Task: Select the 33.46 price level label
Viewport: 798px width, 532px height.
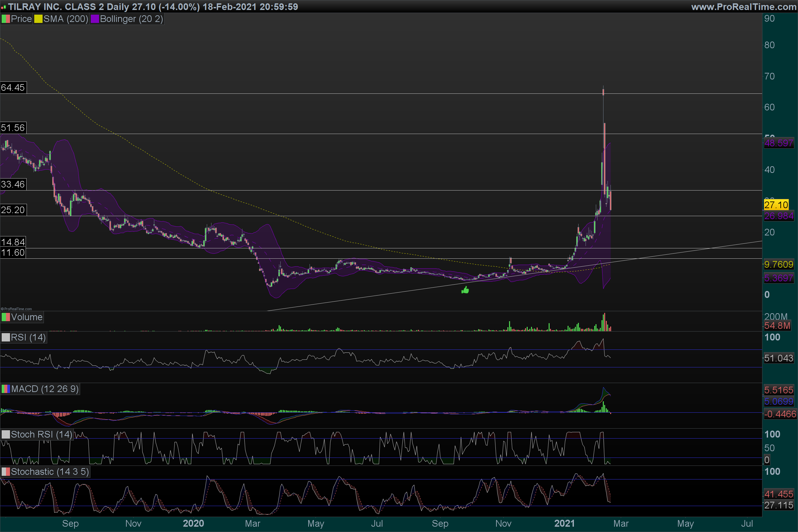Action: [x=13, y=184]
